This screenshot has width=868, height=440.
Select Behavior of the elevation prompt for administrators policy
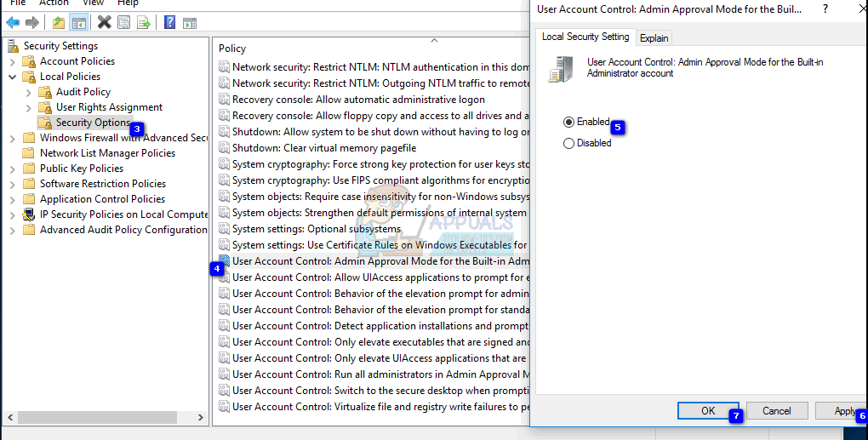[x=374, y=294]
